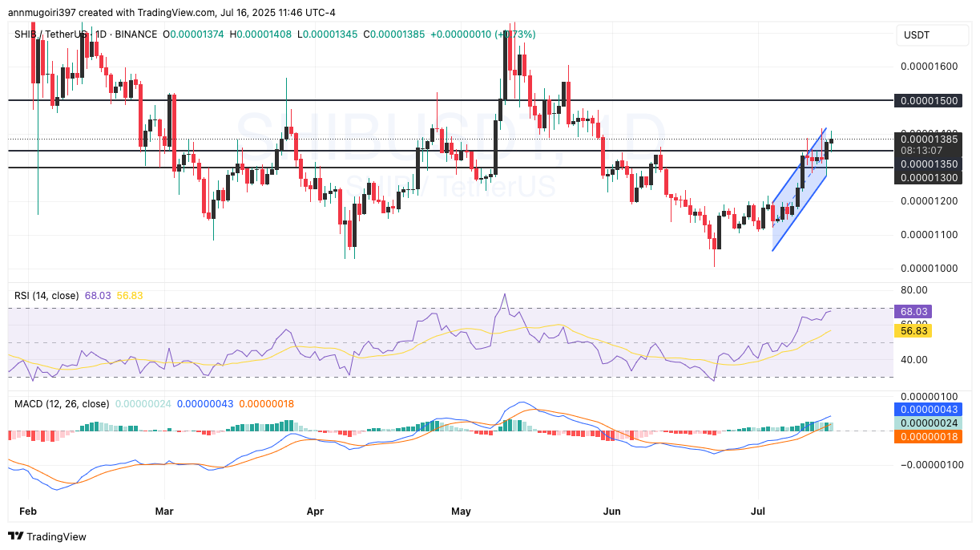Click the 0.00000024 histogram value in MACD legend
The height and width of the screenshot is (550, 980).
[143, 403]
